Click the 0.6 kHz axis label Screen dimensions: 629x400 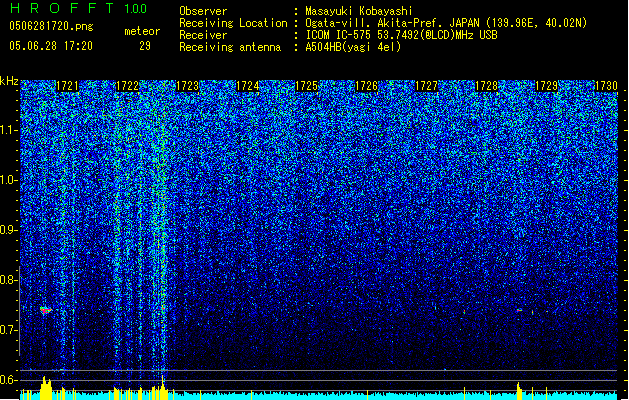coord(8,380)
